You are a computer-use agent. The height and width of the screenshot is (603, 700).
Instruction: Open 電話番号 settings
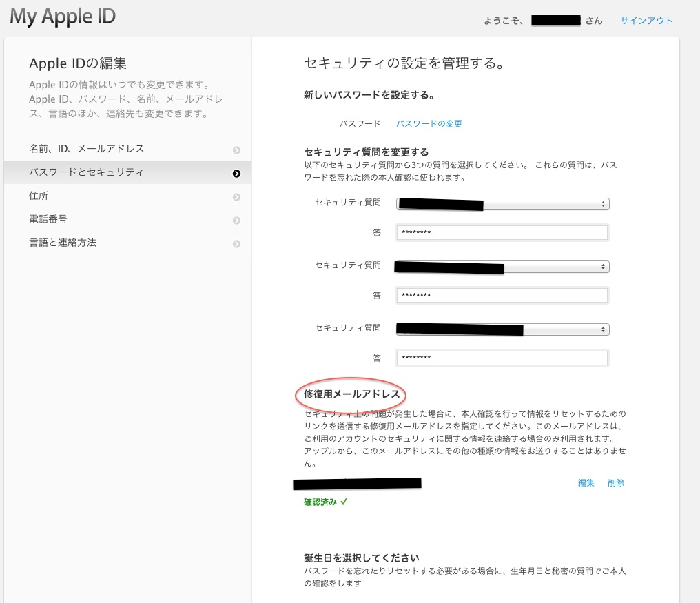(x=127, y=219)
